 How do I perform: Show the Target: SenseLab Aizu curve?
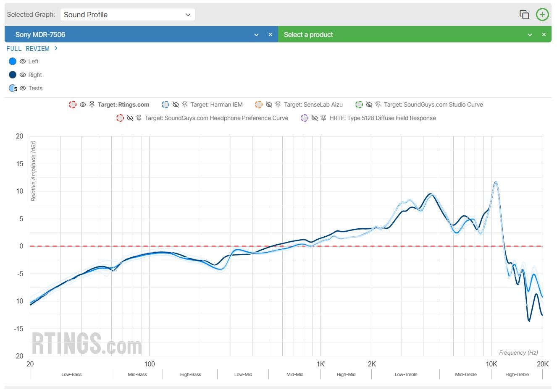point(269,105)
